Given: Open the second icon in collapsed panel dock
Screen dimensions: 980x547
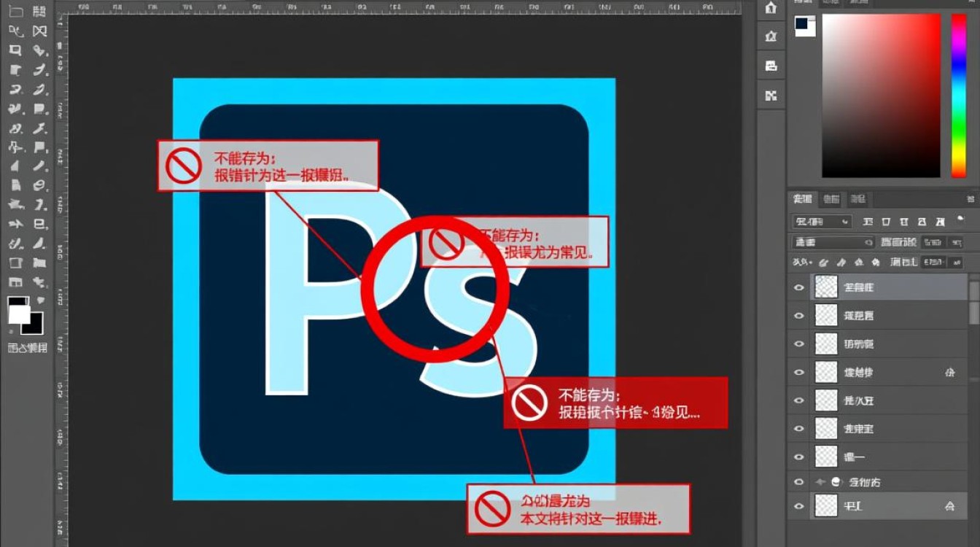Looking at the screenshot, I should point(771,36).
